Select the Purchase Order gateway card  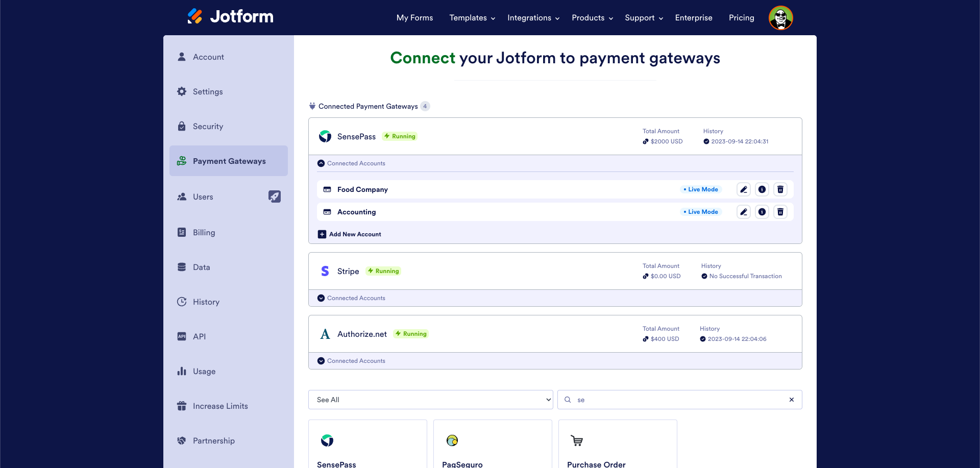point(618,444)
